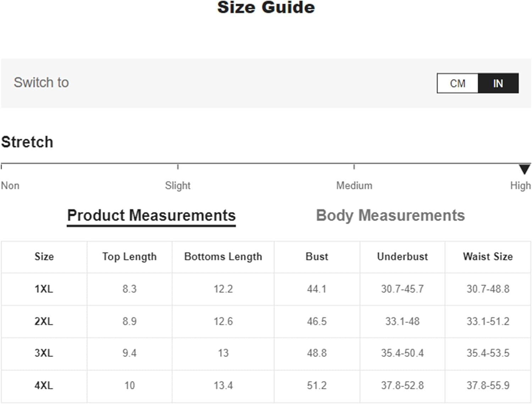Click the Size column header
532x404 pixels.
click(44, 257)
